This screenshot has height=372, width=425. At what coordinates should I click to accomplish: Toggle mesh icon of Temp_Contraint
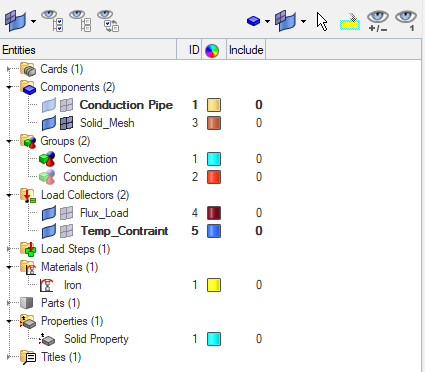(66, 231)
